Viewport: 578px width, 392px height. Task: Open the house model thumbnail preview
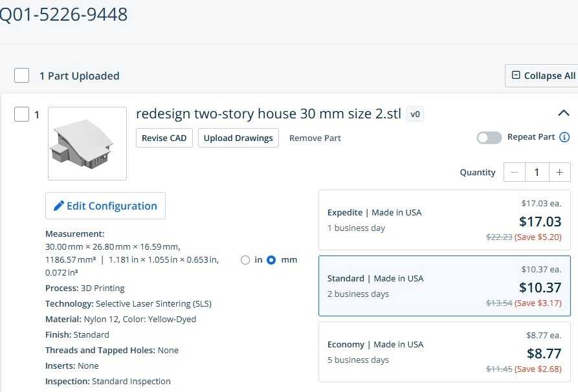coord(87,144)
